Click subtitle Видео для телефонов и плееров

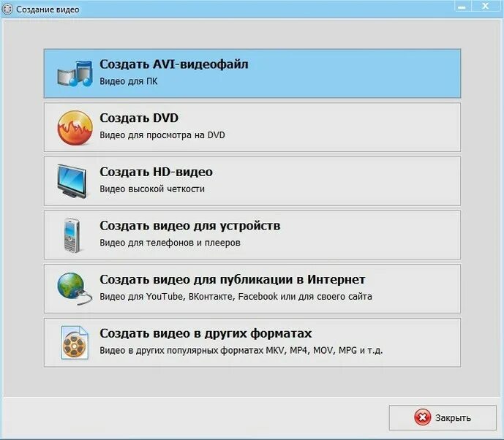[170, 243]
